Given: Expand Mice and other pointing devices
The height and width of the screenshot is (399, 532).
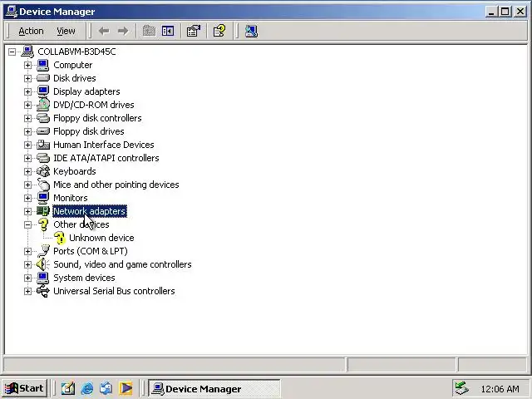Looking at the screenshot, I should tap(27, 185).
